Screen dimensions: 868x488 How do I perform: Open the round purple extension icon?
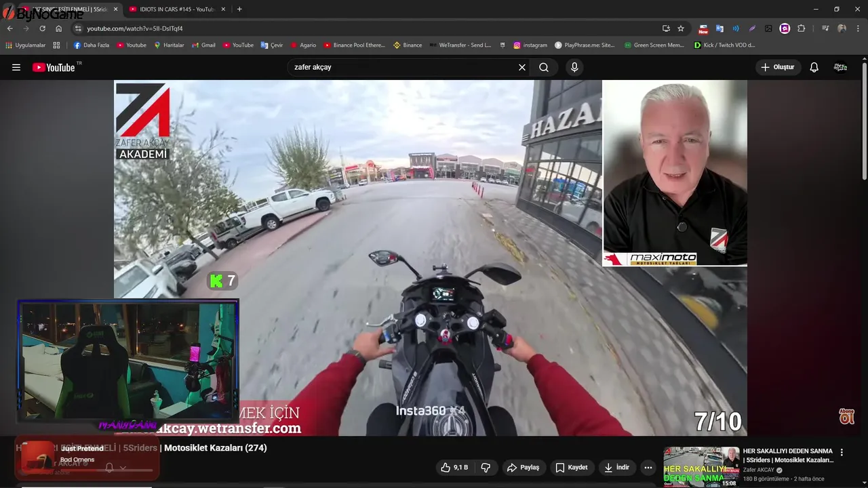coord(785,28)
